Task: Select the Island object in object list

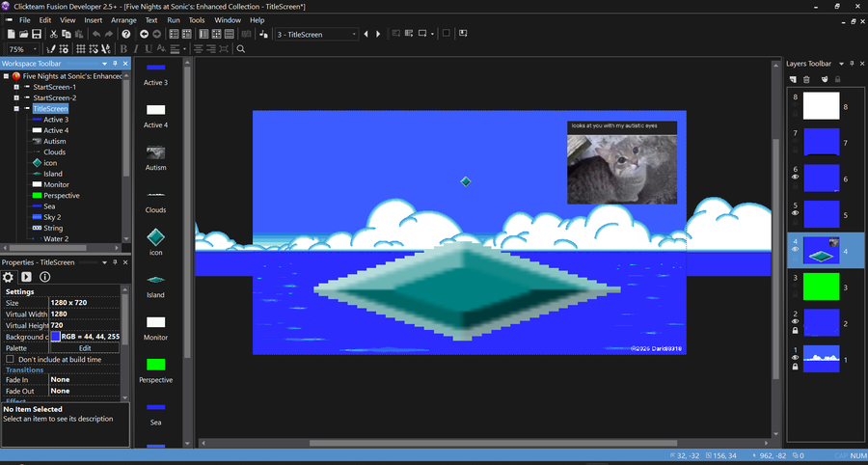Action: click(155, 285)
